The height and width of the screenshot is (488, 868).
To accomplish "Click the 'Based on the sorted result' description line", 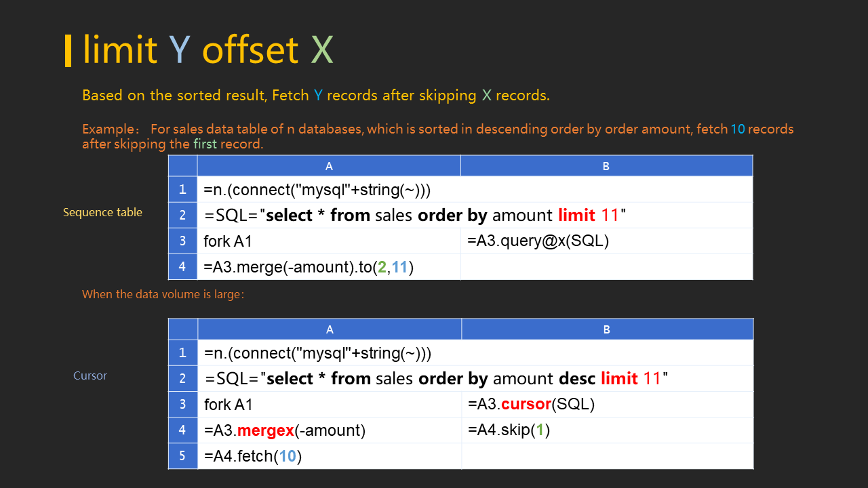I will (x=315, y=96).
